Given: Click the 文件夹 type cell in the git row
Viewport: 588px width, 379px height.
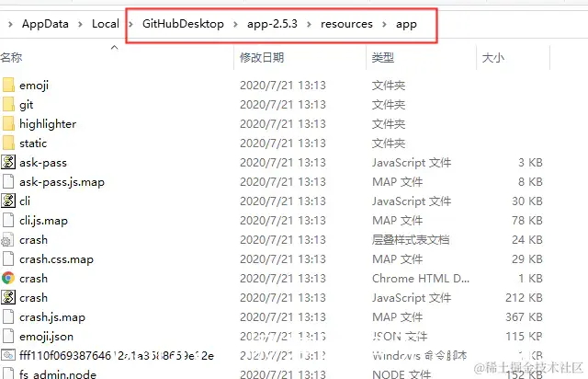Looking at the screenshot, I should tap(389, 105).
